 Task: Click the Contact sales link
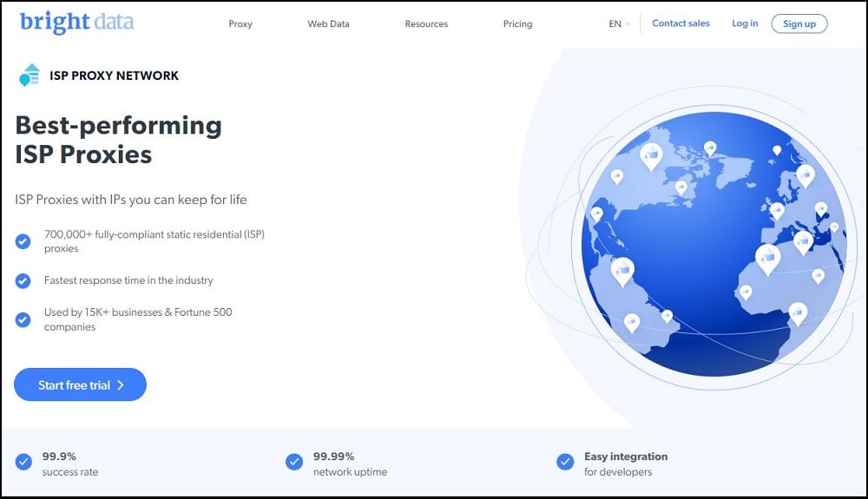(x=681, y=23)
